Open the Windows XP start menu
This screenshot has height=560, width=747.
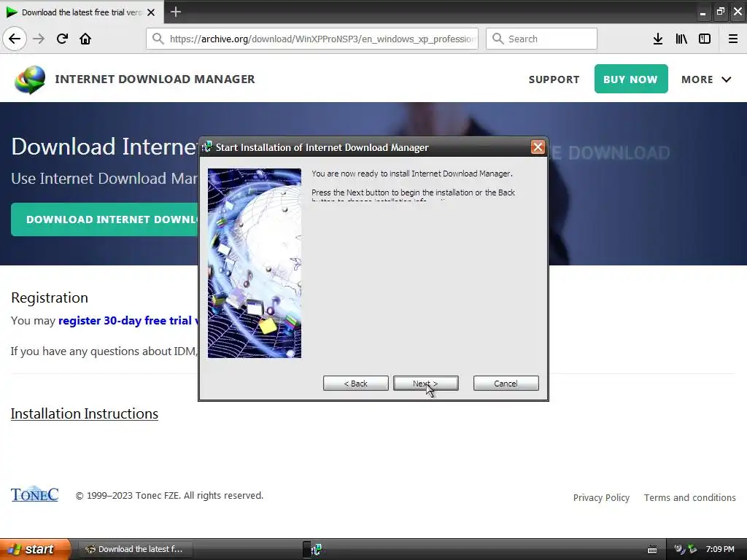point(34,549)
